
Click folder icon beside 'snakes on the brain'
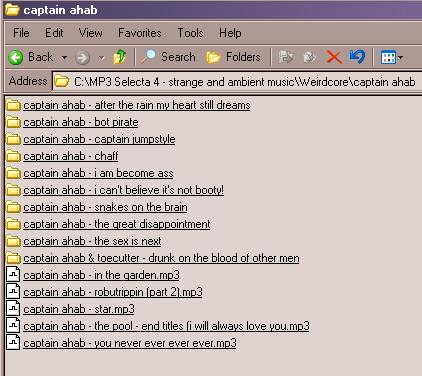[x=13, y=207]
